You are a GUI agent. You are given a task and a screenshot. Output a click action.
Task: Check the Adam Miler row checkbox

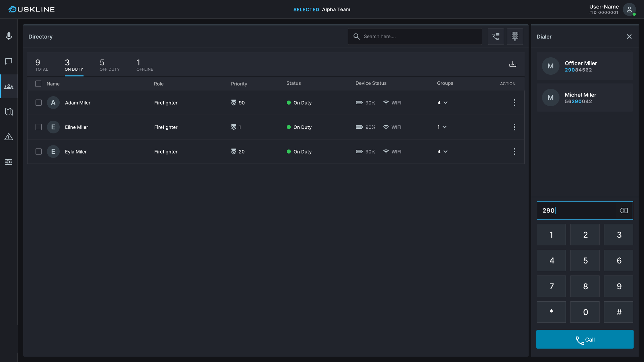pyautogui.click(x=39, y=103)
